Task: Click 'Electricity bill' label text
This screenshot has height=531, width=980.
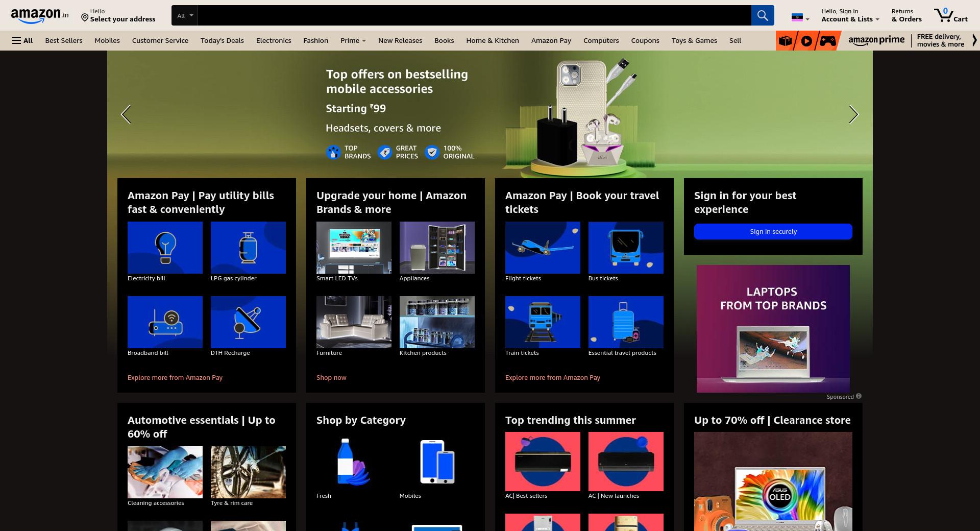Action: [x=146, y=278]
